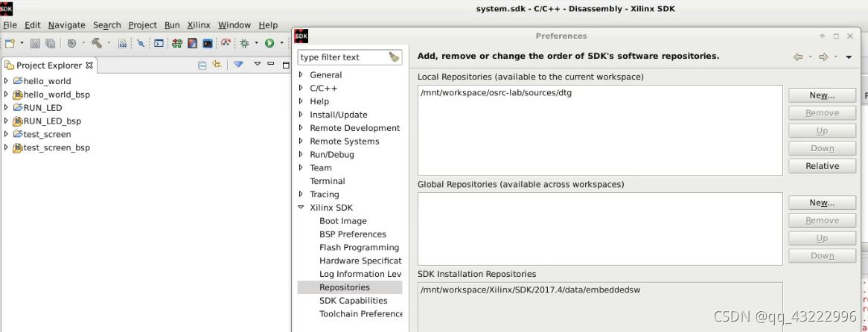
Task: Expand the Run/Debug preferences category
Action: click(301, 154)
